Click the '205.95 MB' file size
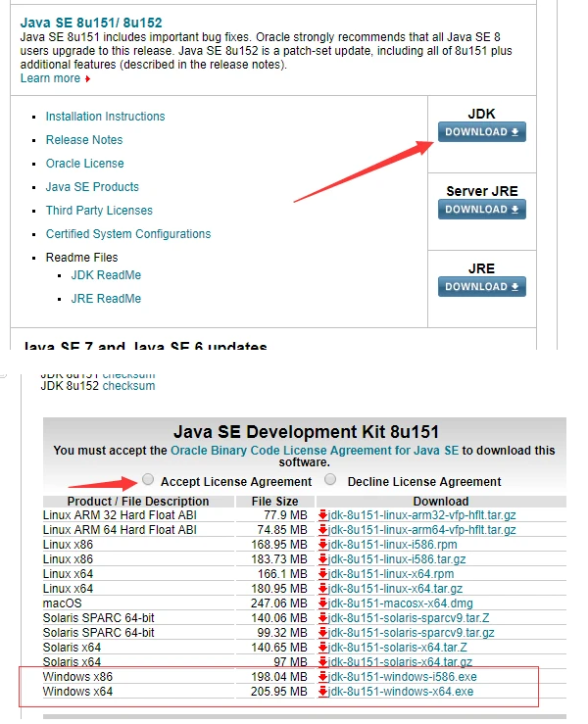This screenshot has height=724, width=588. tap(279, 692)
